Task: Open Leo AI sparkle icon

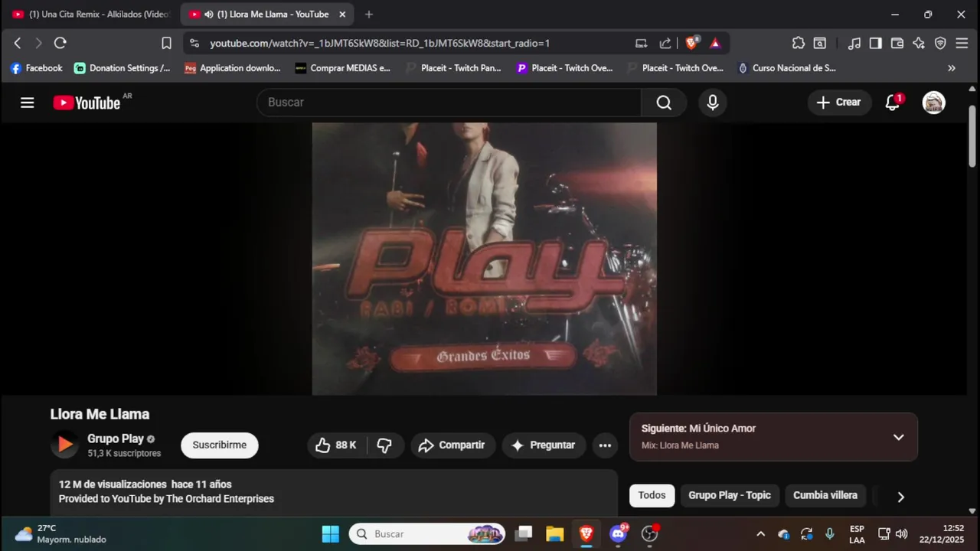Action: [x=919, y=44]
